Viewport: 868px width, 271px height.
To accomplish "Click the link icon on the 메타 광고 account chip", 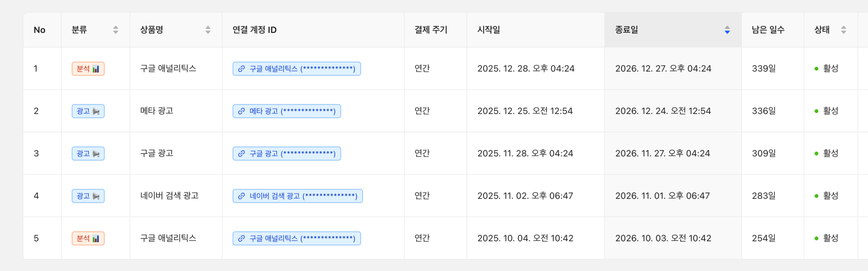I will (x=241, y=111).
